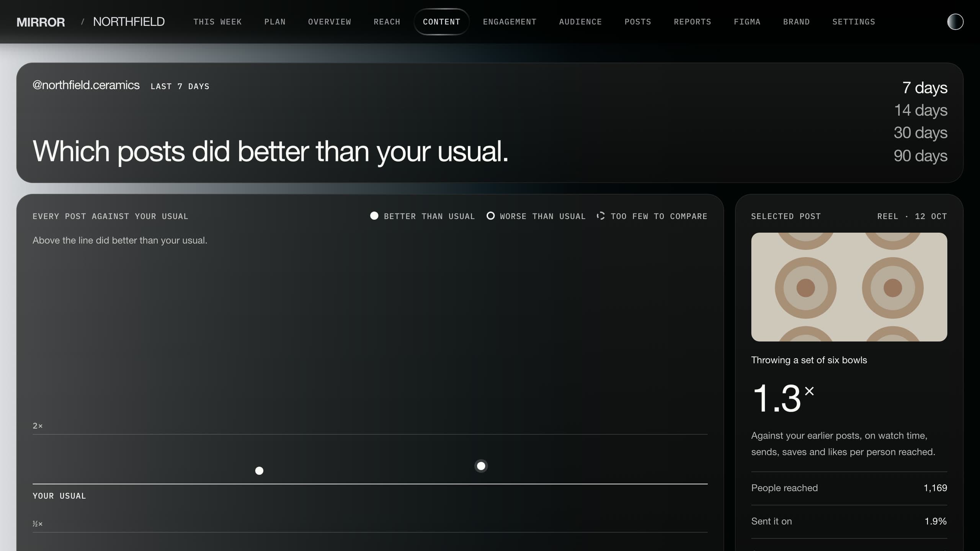Open the Reach tab
Viewport: 980px width, 551px height.
click(x=387, y=22)
